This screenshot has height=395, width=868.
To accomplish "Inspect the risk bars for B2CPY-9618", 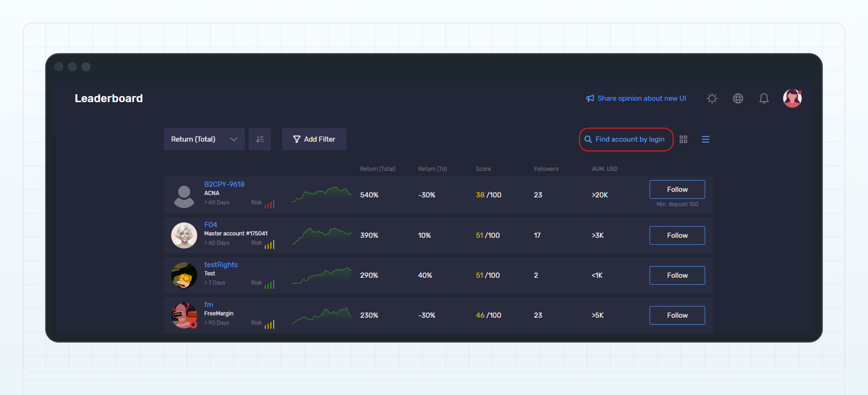I will [270, 203].
